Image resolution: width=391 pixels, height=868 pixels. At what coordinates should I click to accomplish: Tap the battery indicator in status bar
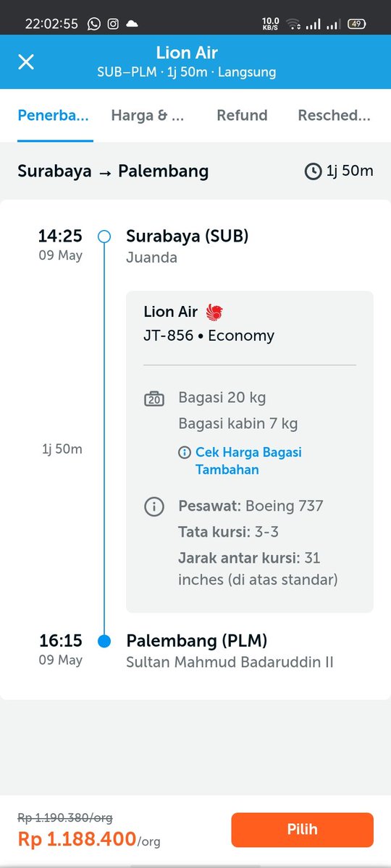[x=356, y=24]
